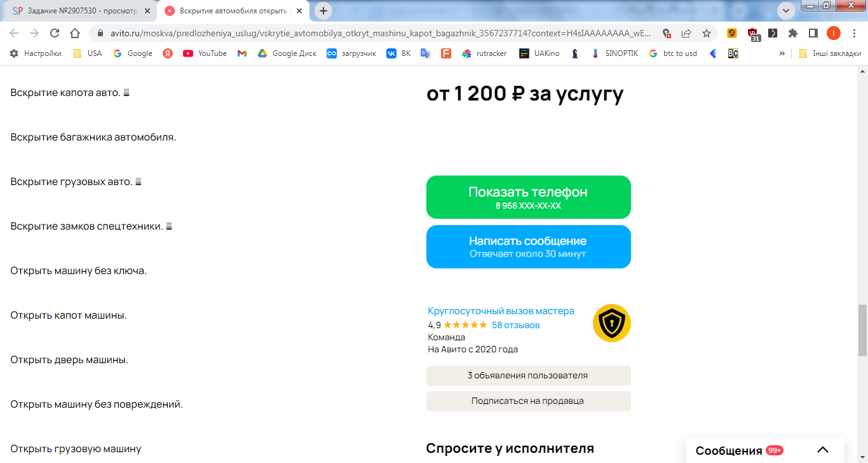Screen dimensions: 868x463
Task: Click the avito.ru address bar
Action: click(380, 34)
